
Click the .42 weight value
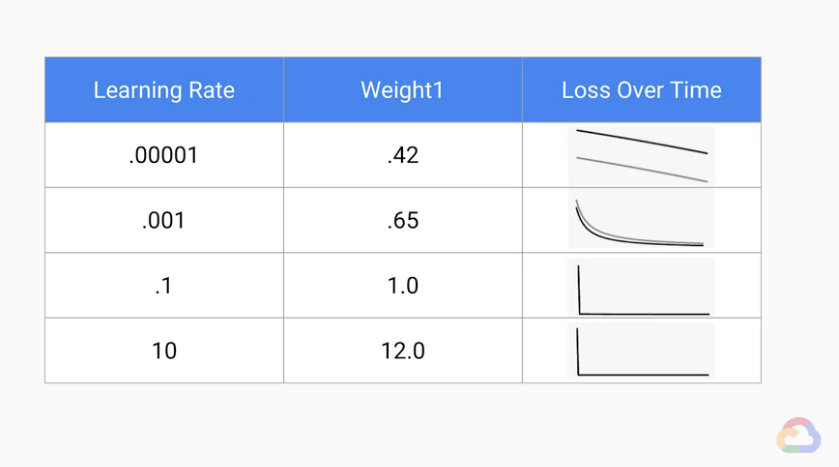[x=402, y=156]
